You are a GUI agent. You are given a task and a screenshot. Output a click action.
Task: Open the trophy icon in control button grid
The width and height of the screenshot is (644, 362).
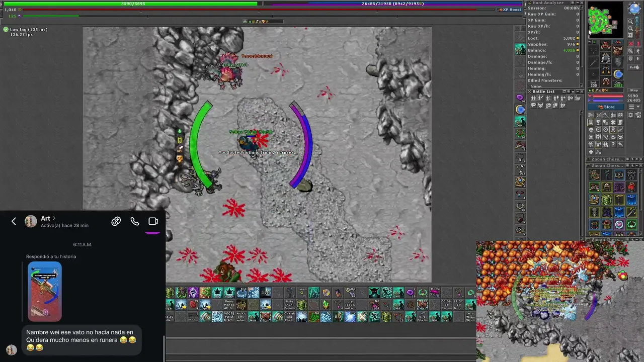click(598, 122)
